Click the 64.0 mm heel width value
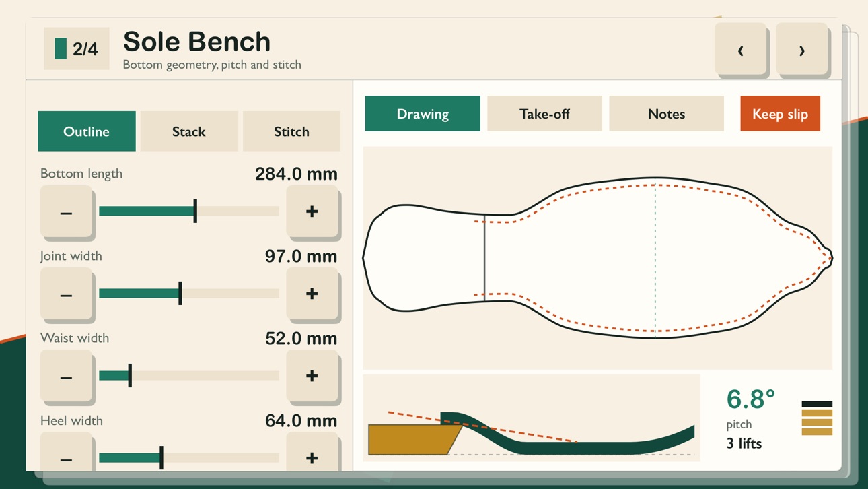 (301, 421)
